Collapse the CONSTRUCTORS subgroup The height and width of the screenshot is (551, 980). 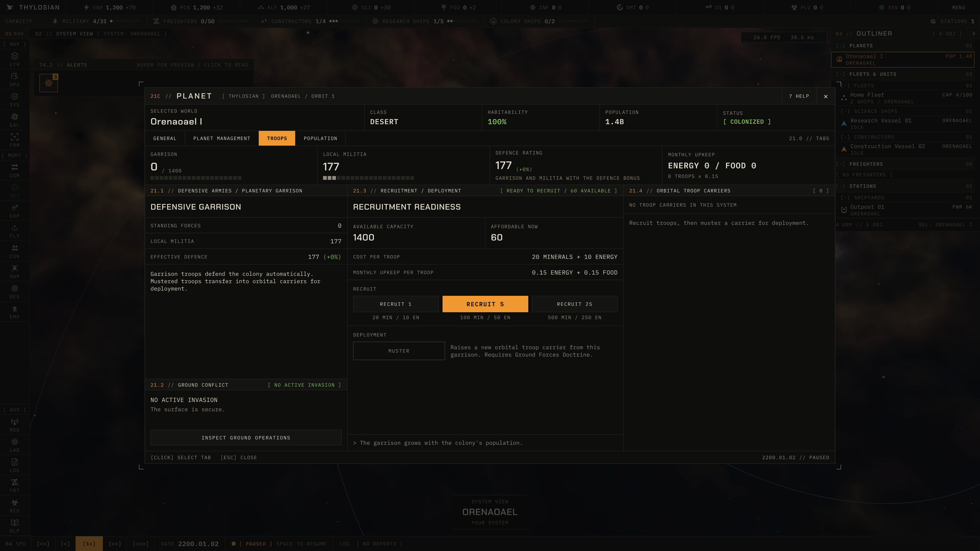(x=845, y=137)
